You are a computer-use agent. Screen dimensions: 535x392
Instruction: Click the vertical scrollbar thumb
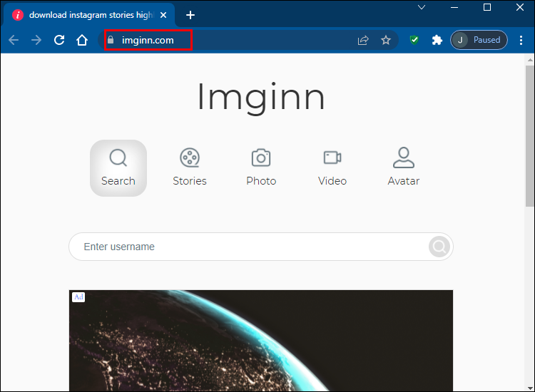point(530,135)
